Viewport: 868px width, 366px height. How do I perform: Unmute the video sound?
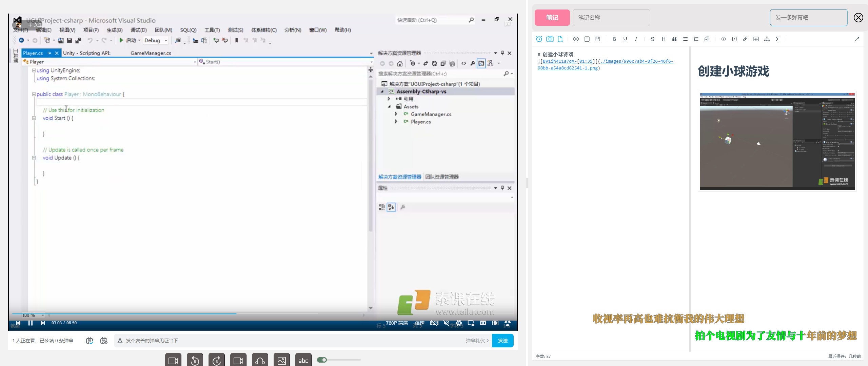click(x=446, y=323)
